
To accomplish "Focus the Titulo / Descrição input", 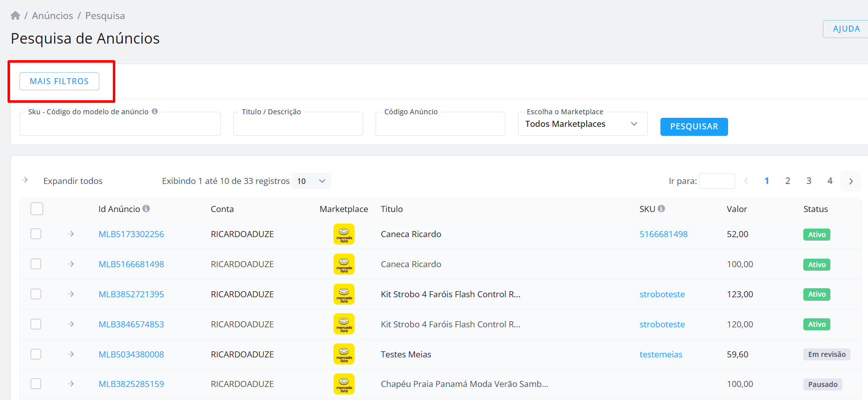I will 298,124.
